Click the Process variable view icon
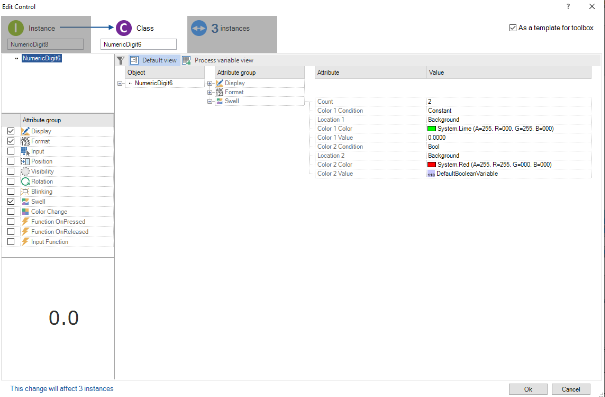 click(187, 60)
